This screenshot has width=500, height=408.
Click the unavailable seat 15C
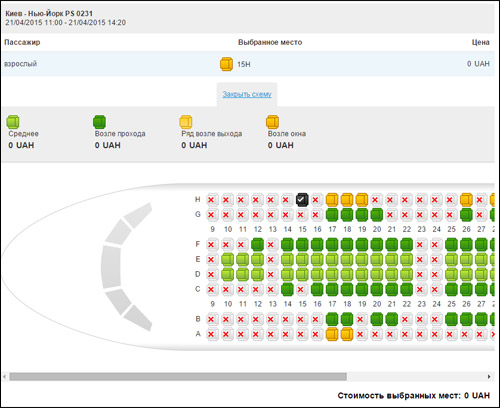tap(302, 289)
